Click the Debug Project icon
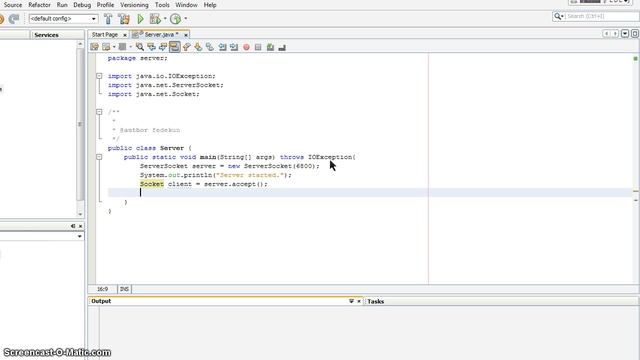 pos(155,19)
